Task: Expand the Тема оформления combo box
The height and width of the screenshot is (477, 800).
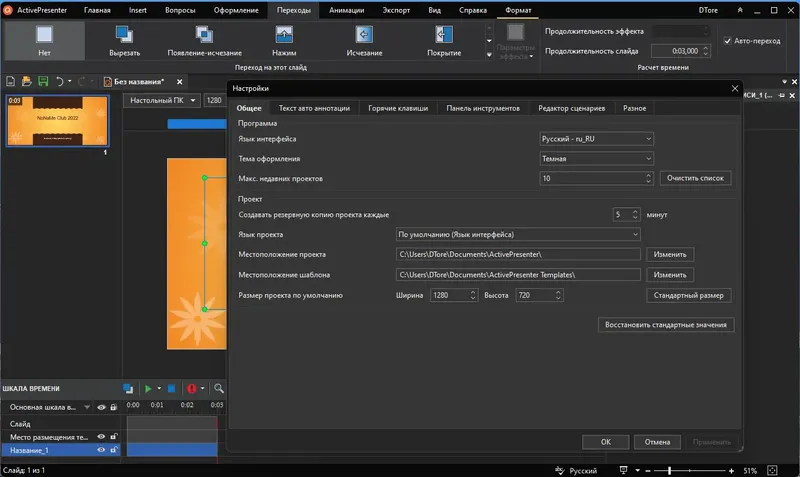Action: click(x=595, y=158)
